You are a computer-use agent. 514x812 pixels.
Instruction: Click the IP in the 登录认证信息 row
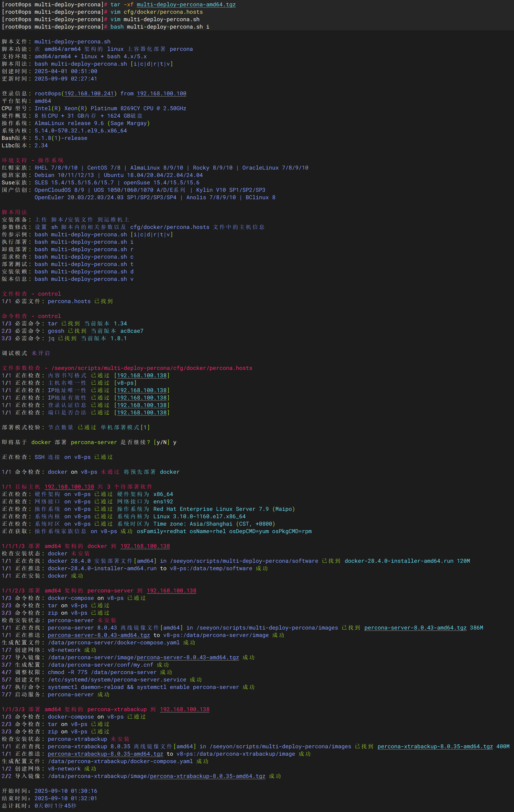pyautogui.click(x=142, y=405)
